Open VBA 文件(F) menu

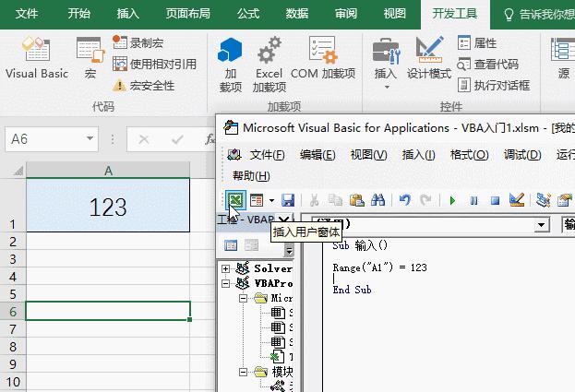coord(267,155)
